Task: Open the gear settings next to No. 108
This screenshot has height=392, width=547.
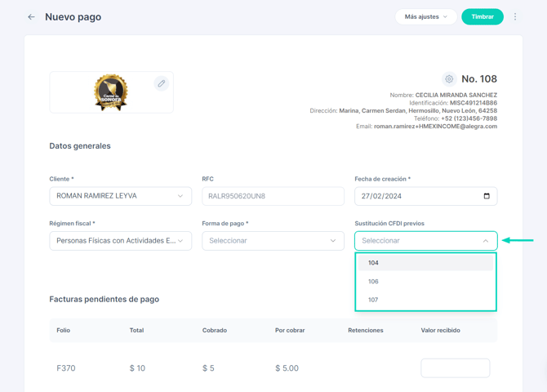Action: (x=449, y=79)
